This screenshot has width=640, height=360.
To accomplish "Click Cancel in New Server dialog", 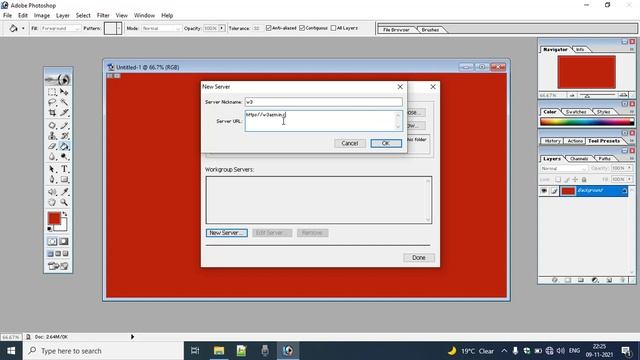I will pyautogui.click(x=349, y=143).
